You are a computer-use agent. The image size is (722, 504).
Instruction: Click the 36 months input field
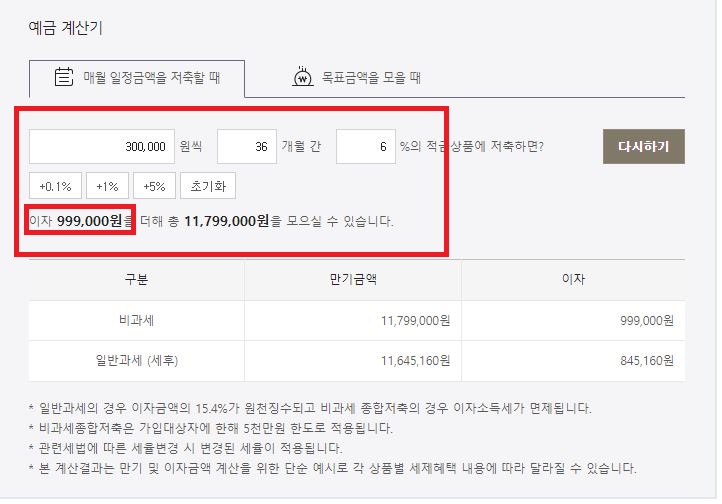(x=247, y=147)
